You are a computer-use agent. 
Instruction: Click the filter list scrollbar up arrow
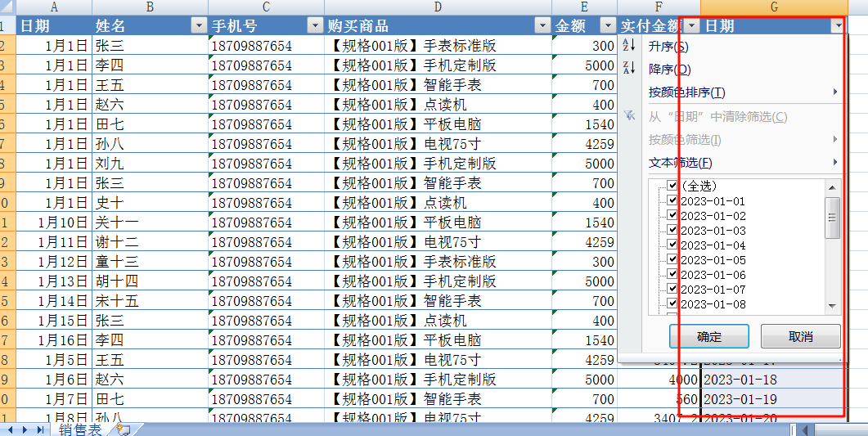tap(832, 187)
